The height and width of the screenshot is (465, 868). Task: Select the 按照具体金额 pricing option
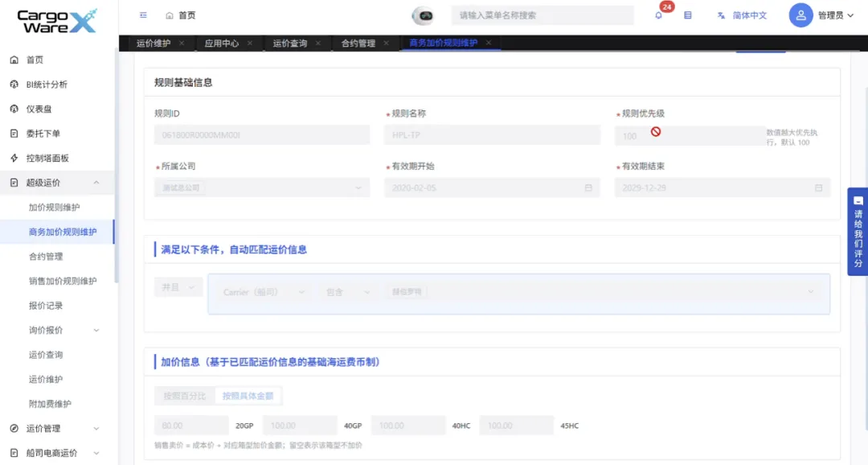coord(248,396)
